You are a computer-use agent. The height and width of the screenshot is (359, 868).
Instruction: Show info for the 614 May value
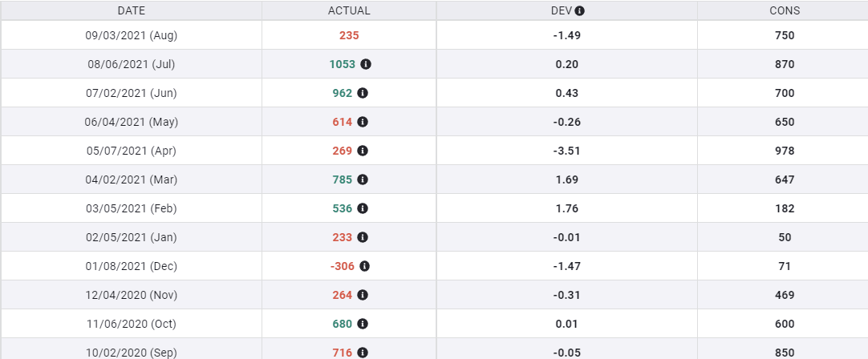363,122
